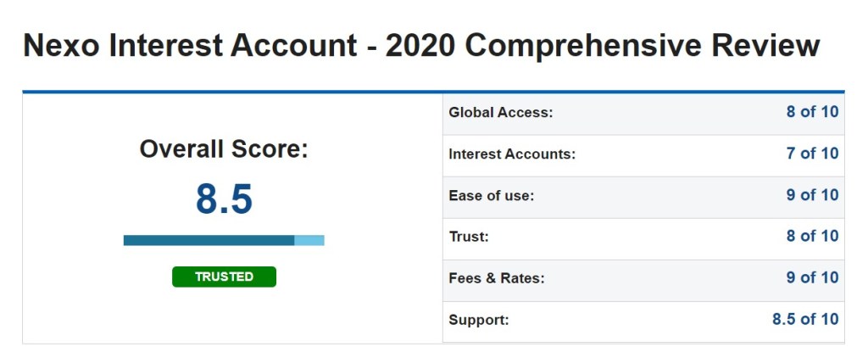
Task: Click the light blue unfilled end of score bar
Action: 309,240
